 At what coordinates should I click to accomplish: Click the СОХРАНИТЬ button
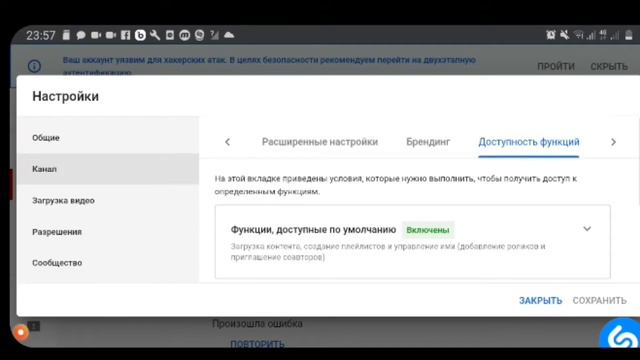point(600,300)
